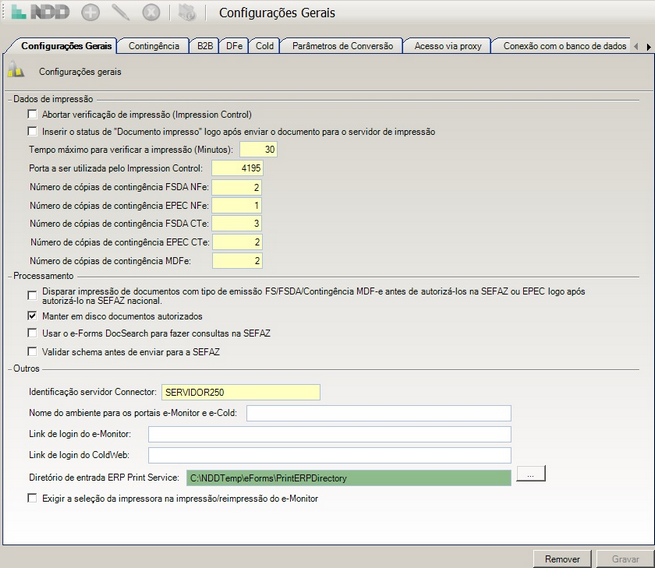
Task: Browse for ERP Print Service directory
Action: coord(531,476)
